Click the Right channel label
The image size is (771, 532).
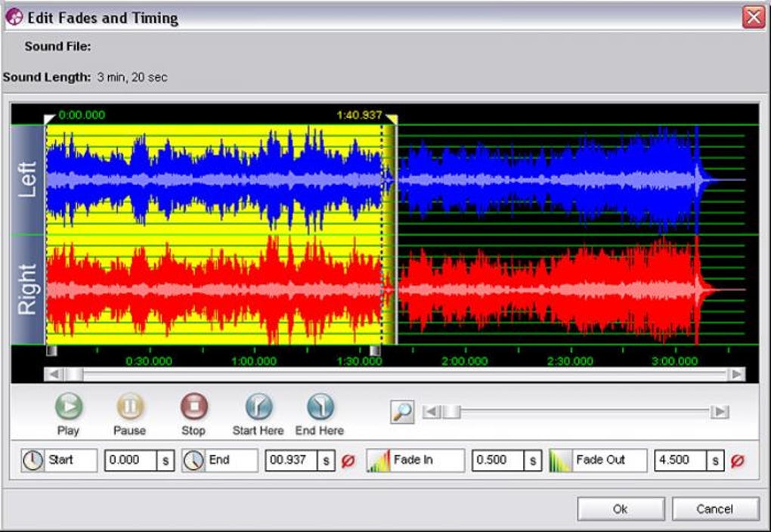(x=27, y=289)
